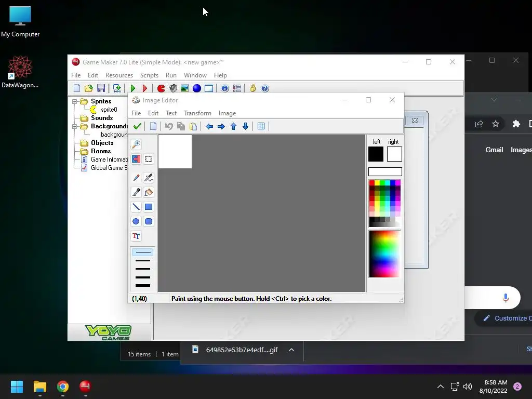Show hidden icons in system tray

(x=441, y=387)
